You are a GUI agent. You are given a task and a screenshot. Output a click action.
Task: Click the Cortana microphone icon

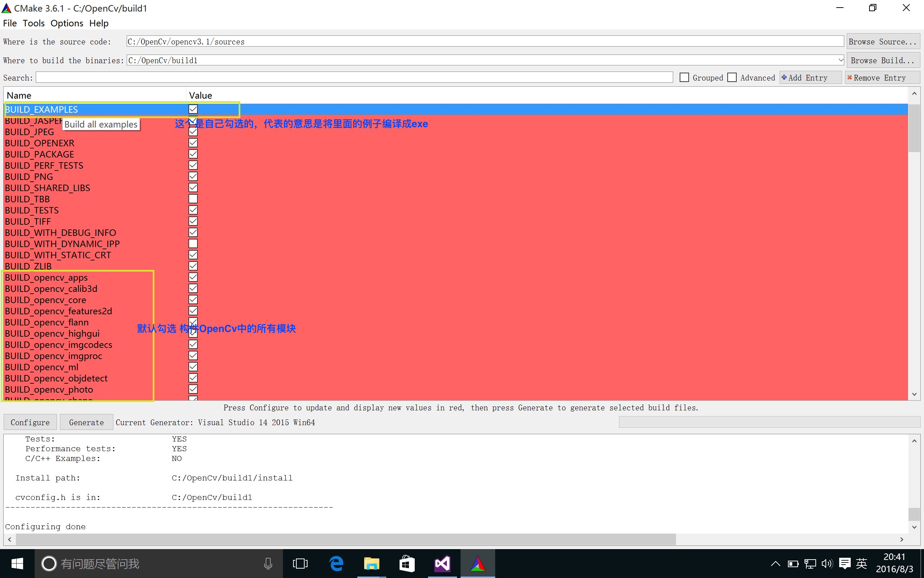(x=268, y=564)
